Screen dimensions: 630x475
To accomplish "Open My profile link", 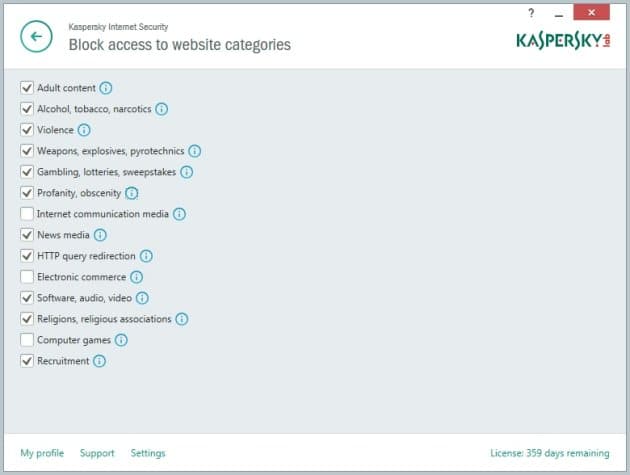I will (x=42, y=453).
